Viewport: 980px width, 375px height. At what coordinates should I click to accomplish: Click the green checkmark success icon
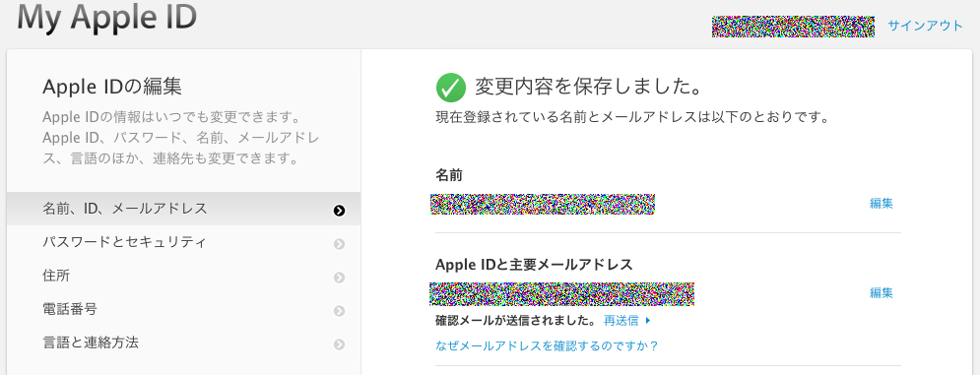451,87
